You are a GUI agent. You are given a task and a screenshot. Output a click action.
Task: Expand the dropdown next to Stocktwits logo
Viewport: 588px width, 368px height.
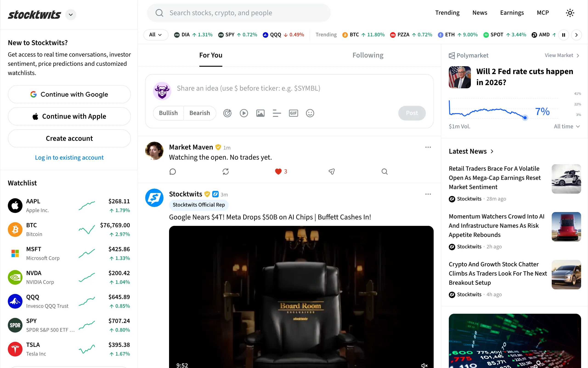pos(71,14)
